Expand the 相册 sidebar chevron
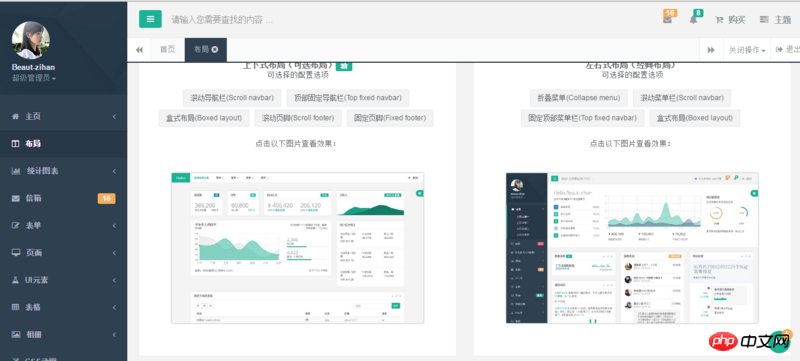 [x=114, y=334]
